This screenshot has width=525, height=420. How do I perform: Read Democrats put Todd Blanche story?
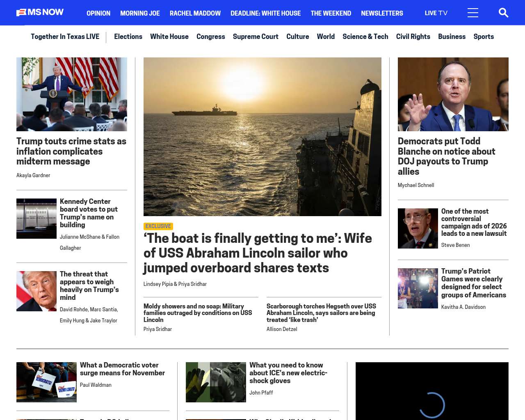click(x=447, y=156)
